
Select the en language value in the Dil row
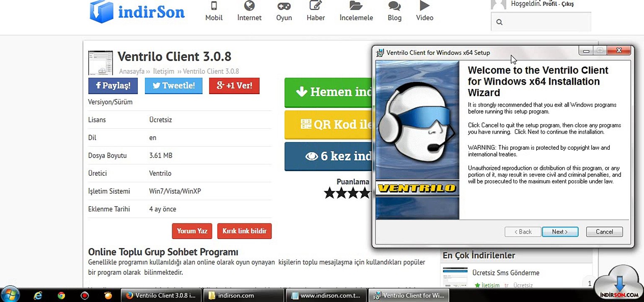pos(153,138)
